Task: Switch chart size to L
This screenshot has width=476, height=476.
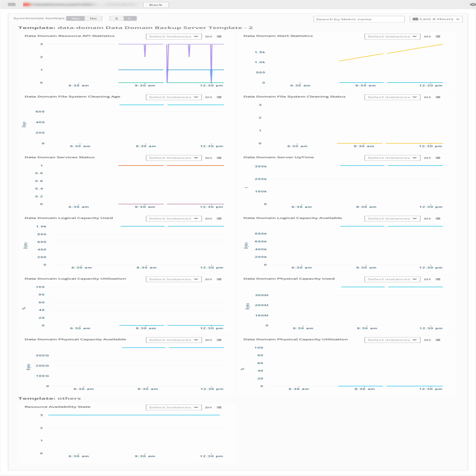Action: [x=130, y=18]
